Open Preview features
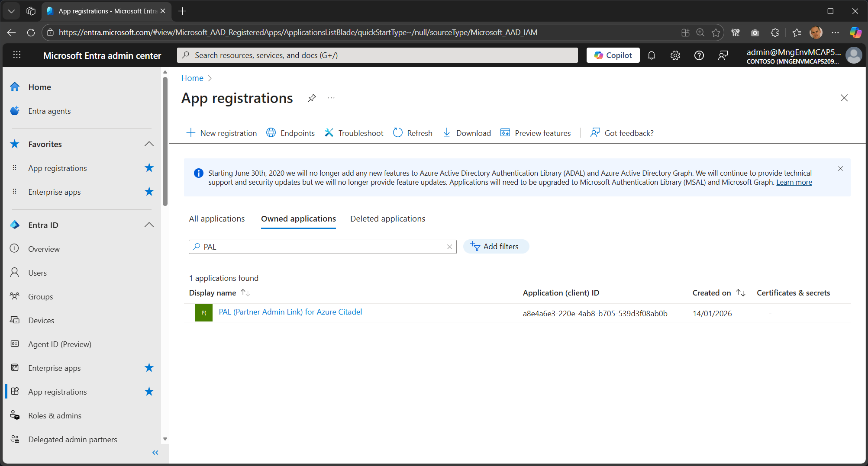The height and width of the screenshot is (466, 868). (536, 133)
